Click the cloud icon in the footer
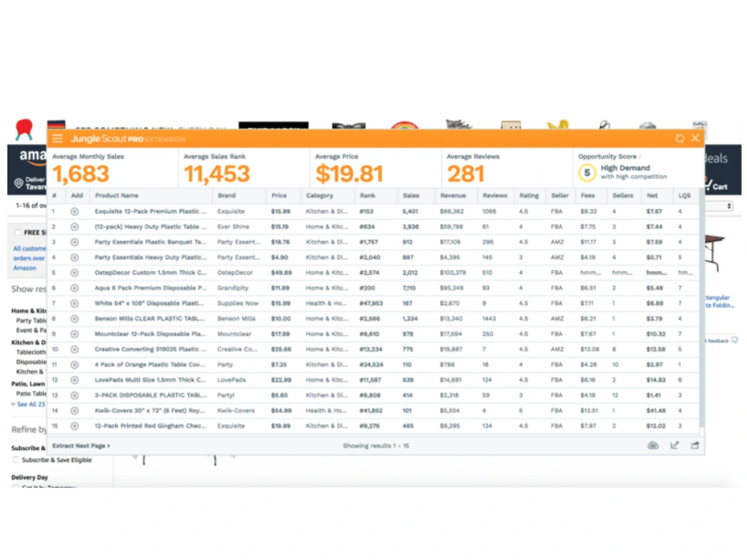This screenshot has height=560, width=747. point(653,446)
